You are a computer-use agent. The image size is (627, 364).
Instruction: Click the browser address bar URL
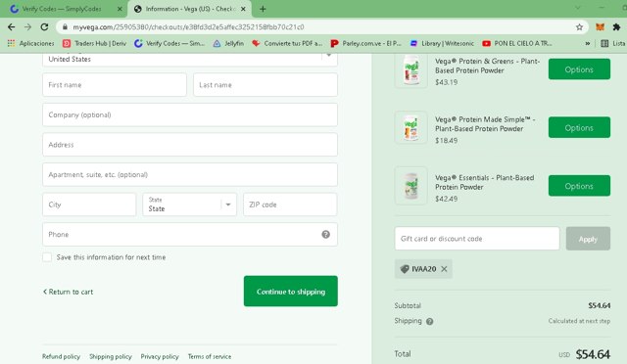(x=188, y=26)
